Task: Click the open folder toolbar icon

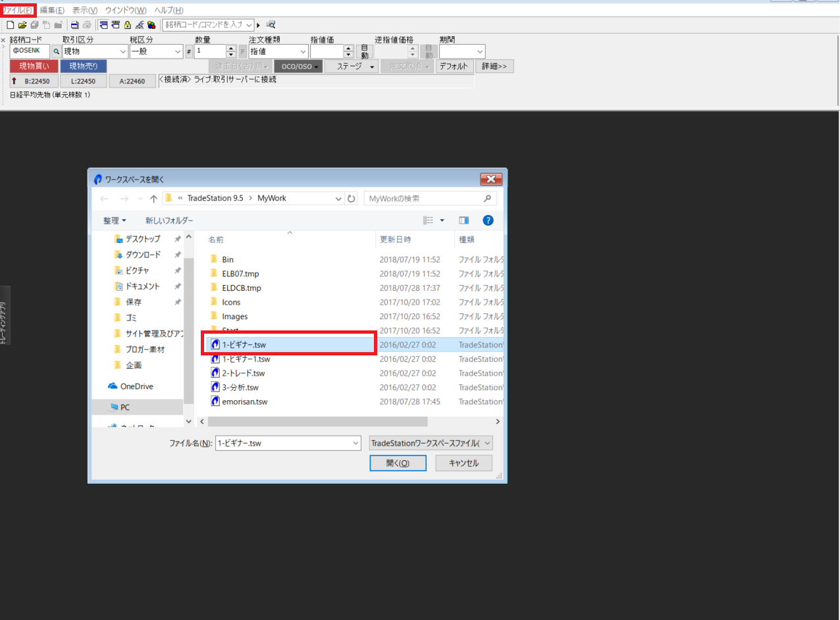Action: pyautogui.click(x=22, y=25)
